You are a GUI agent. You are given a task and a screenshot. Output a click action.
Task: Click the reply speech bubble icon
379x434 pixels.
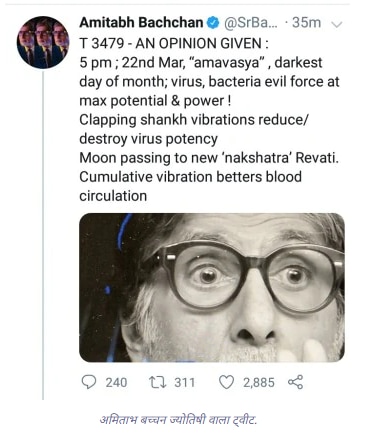89,382
